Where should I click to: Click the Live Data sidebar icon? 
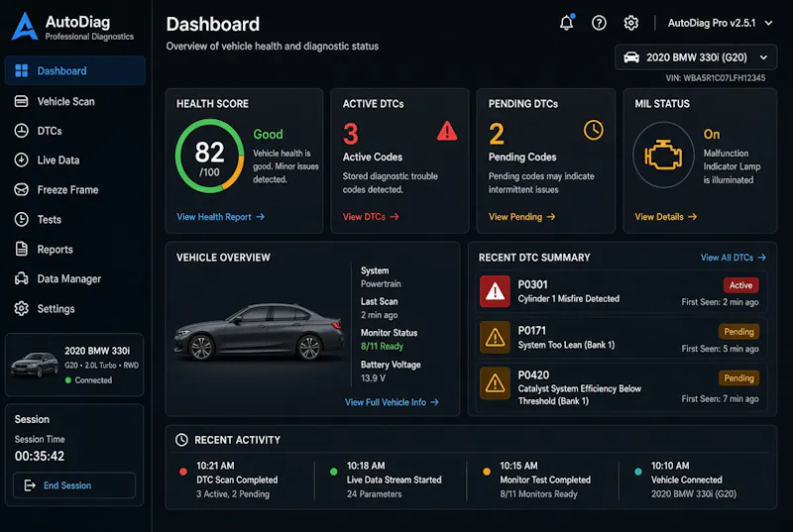tap(21, 160)
